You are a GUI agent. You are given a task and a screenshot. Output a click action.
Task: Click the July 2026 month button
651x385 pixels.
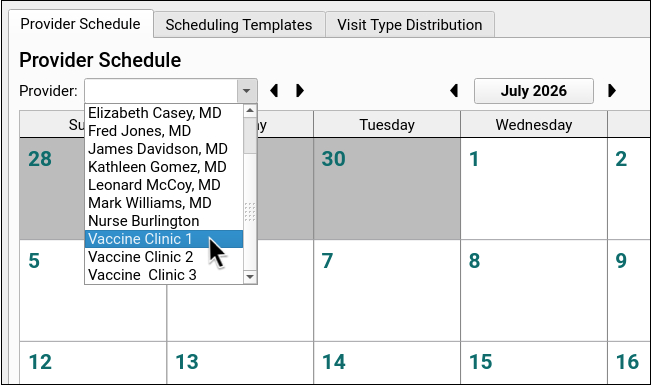pos(534,91)
